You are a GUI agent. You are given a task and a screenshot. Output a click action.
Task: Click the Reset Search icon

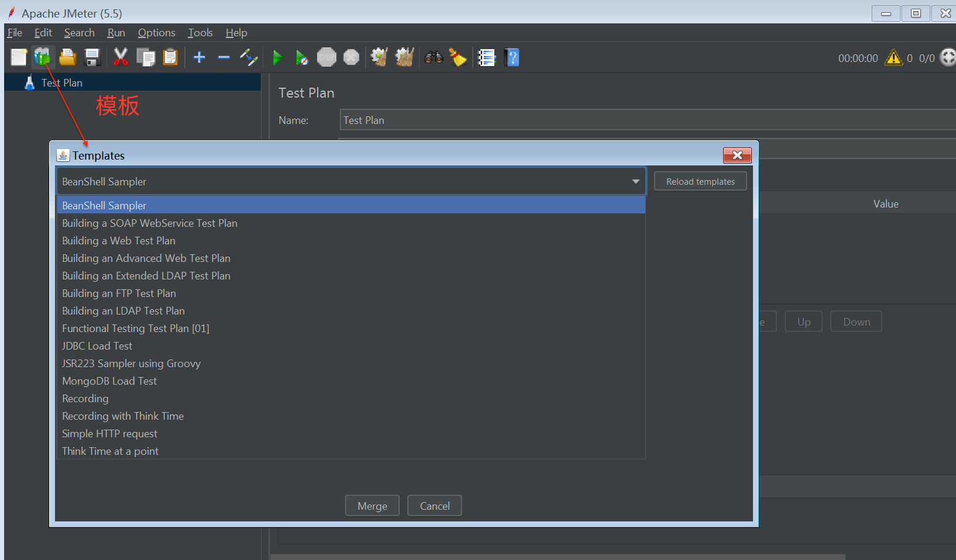pos(458,57)
